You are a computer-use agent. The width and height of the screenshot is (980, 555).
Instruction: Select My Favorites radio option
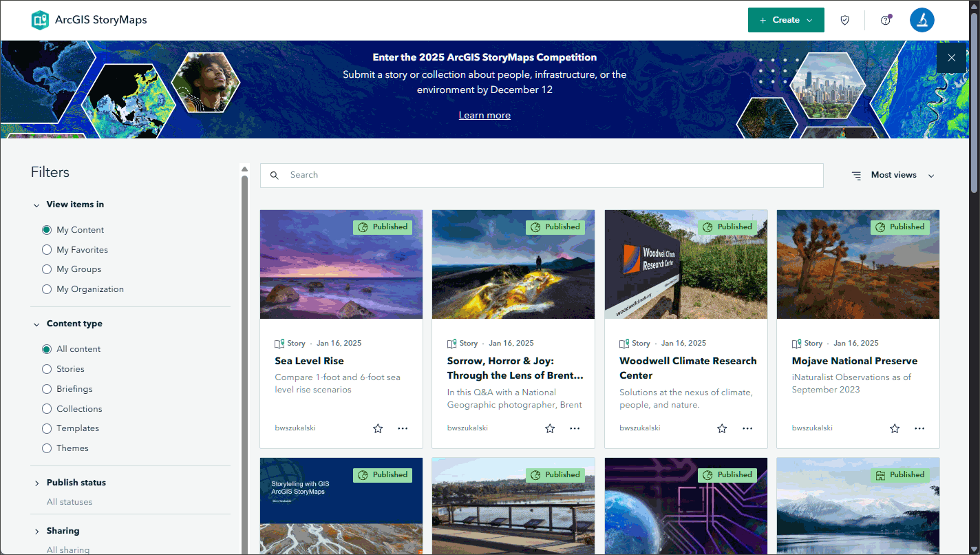point(47,250)
